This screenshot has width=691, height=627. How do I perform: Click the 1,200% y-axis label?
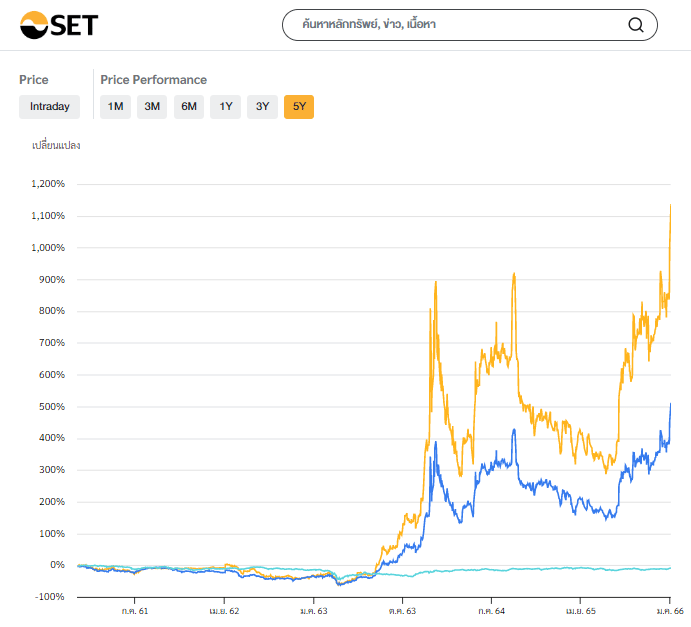click(48, 184)
